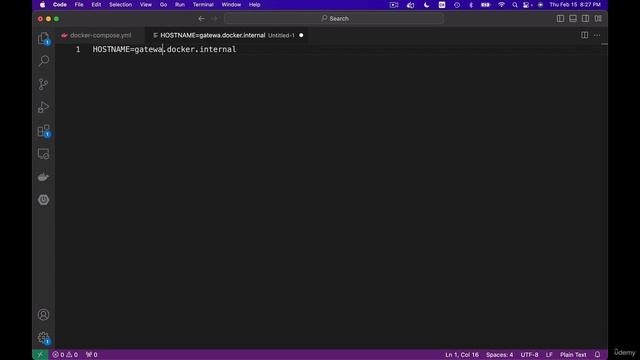Open the Edit menu
640x360 pixels.
point(96,4)
